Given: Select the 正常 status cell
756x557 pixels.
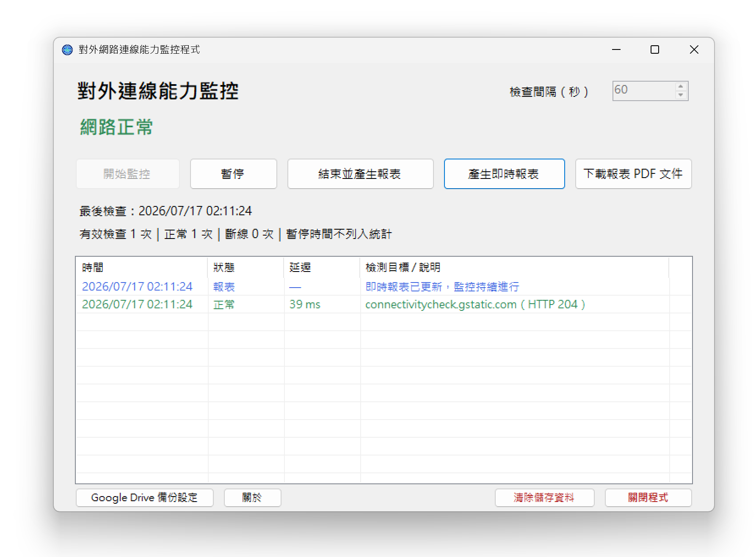Looking at the screenshot, I should coord(224,305).
